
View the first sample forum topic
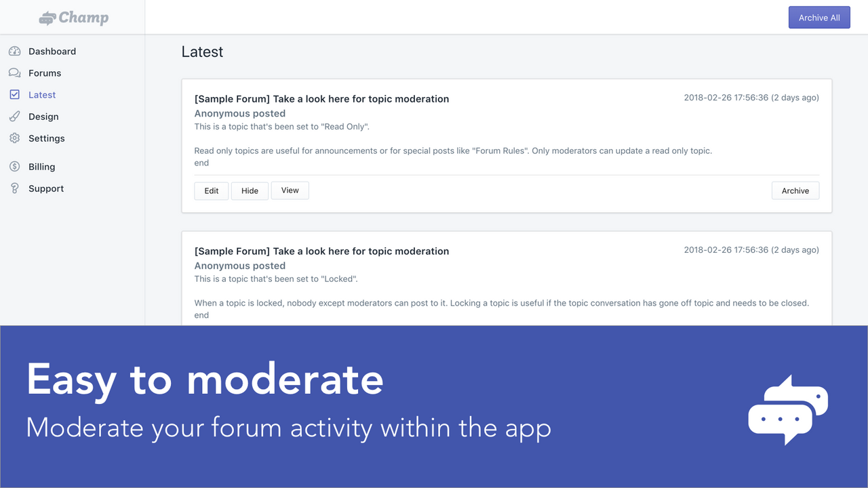click(x=290, y=190)
